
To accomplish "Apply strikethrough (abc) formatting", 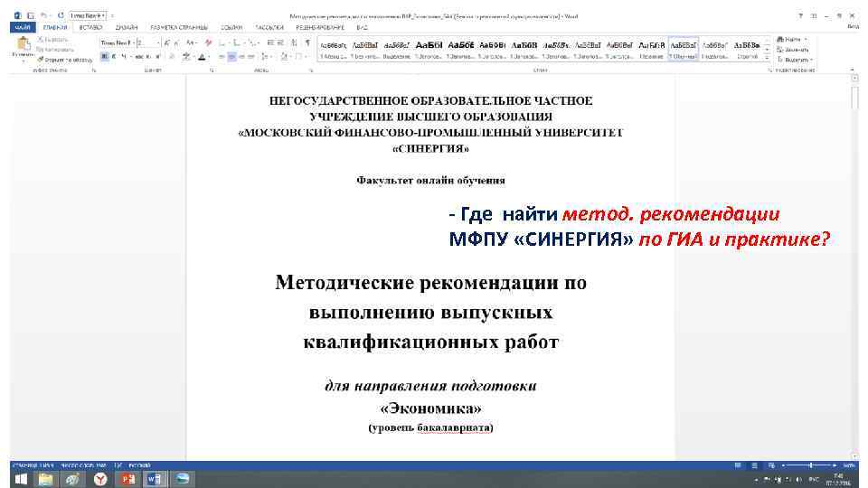I will coord(138,56).
